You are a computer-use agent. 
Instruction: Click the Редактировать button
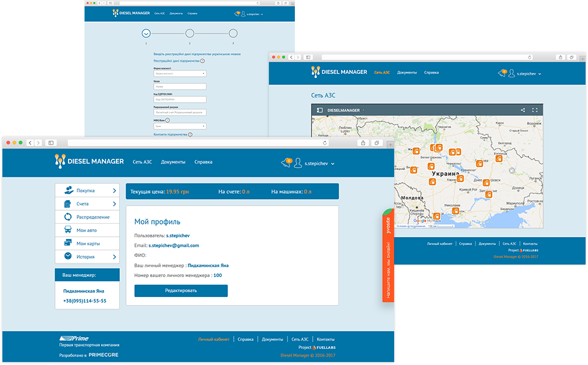coord(181,291)
